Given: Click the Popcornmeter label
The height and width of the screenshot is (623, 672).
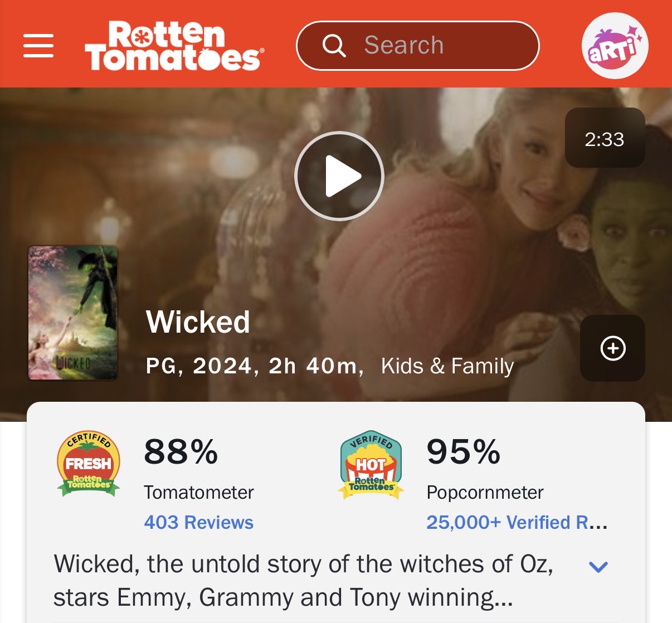Looking at the screenshot, I should pos(485,493).
